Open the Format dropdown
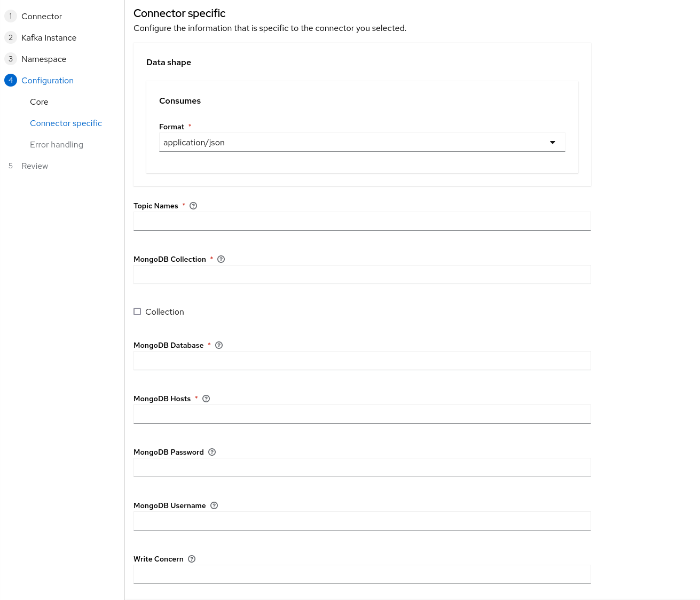The width and height of the screenshot is (700, 600). (x=361, y=143)
